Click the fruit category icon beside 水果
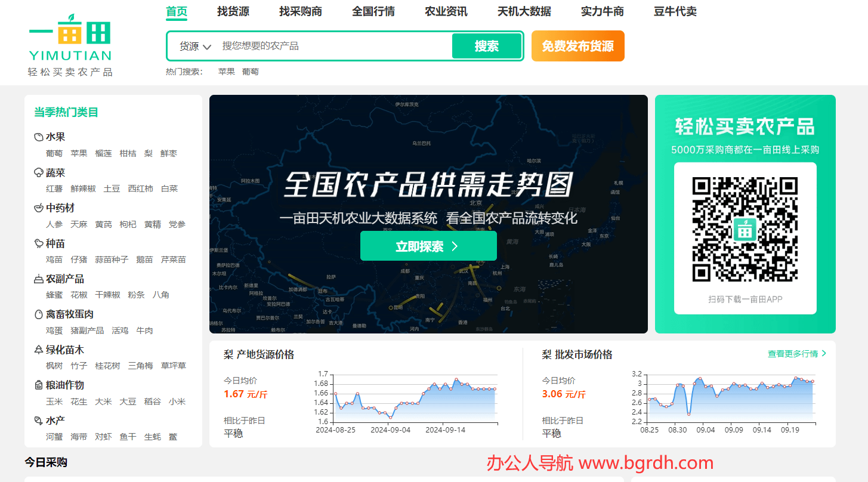The image size is (868, 482). click(39, 137)
